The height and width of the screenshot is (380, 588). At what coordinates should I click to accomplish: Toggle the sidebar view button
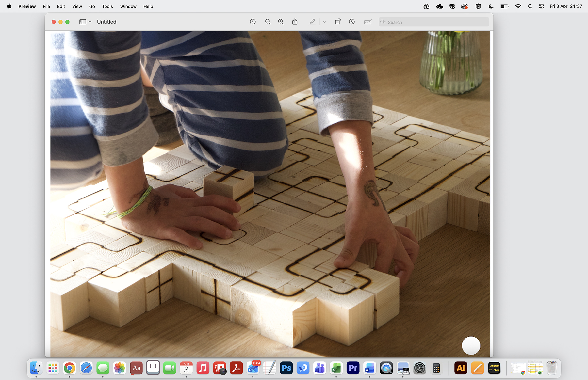pos(83,22)
